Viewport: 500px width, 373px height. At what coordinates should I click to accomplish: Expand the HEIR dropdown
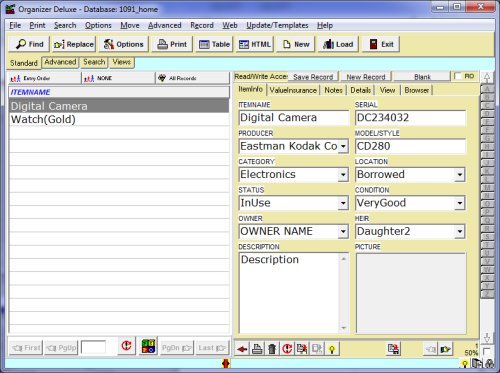(460, 232)
